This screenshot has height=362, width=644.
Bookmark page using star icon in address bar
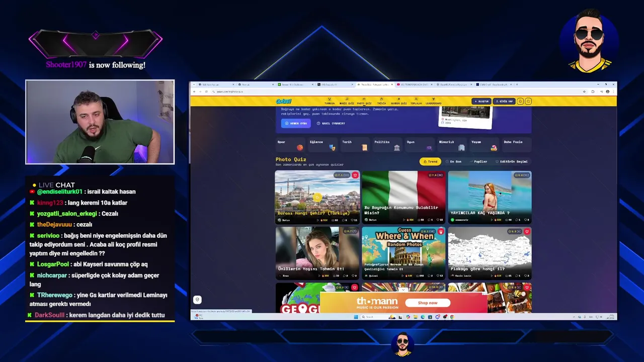point(584,92)
